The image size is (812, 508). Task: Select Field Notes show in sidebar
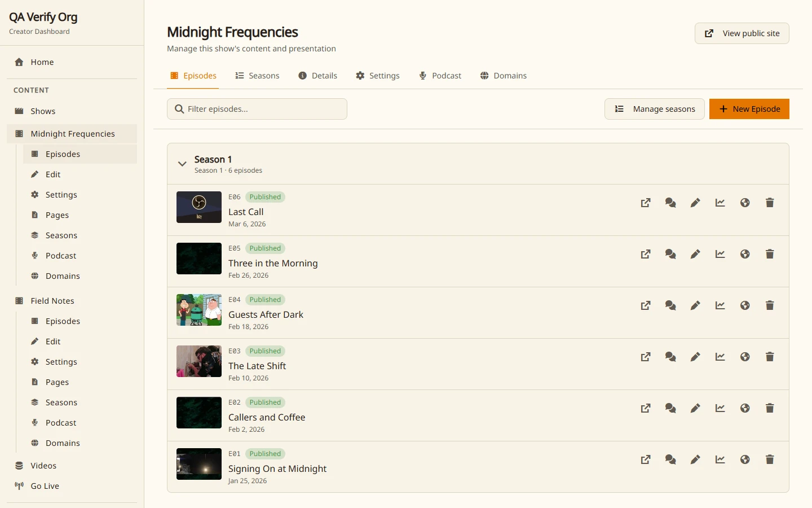pyautogui.click(x=72, y=301)
